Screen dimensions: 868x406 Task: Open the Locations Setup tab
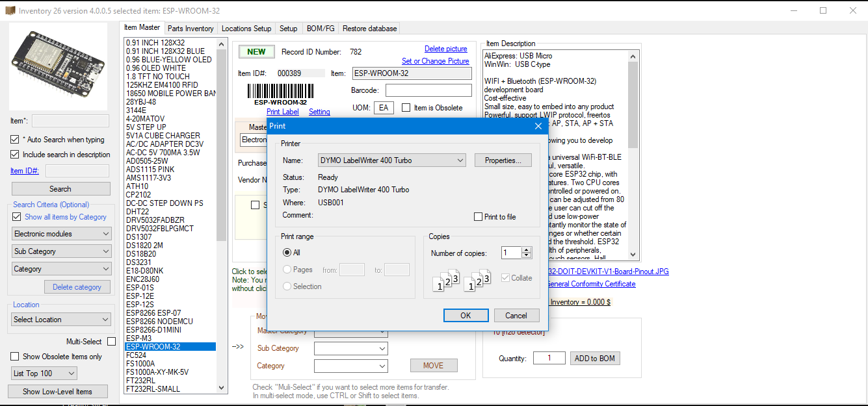[246, 29]
